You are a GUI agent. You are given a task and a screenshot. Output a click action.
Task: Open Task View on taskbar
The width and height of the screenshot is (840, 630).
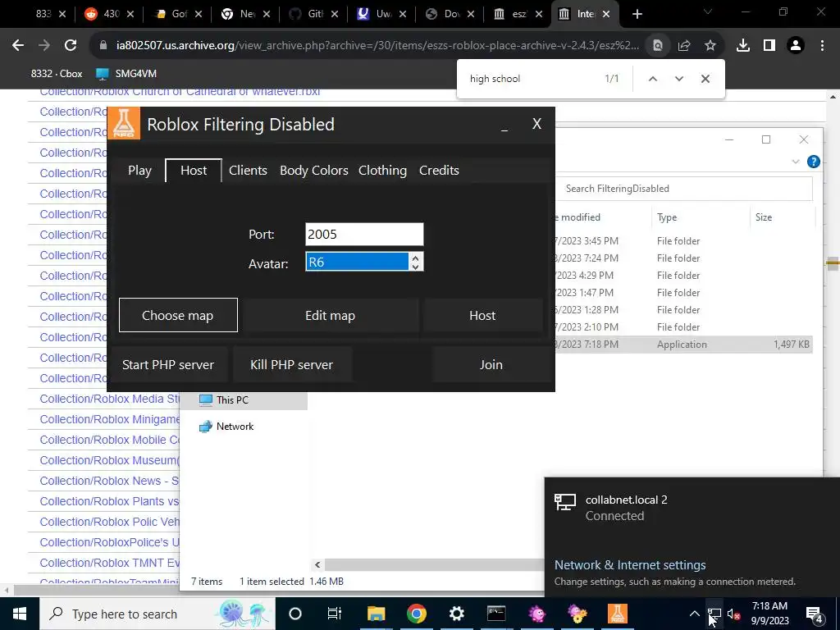pos(335,614)
